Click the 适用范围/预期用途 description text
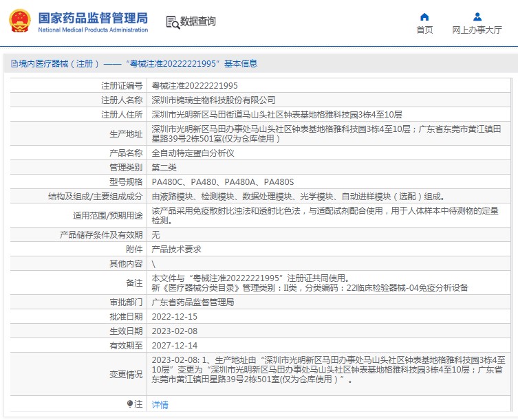Image resolution: width=518 pixels, height=420 pixels. tap(325, 216)
